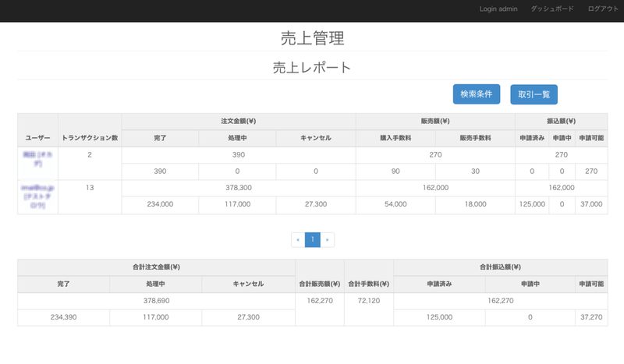
Task: Click the トランザクション数 column header
Action: (90, 137)
